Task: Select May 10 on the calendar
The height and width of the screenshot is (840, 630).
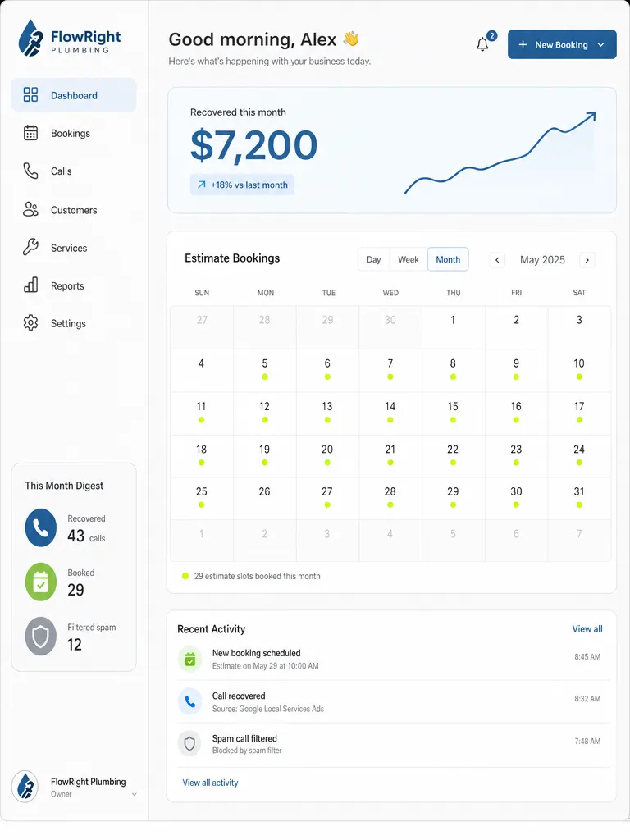Action: pos(579,370)
